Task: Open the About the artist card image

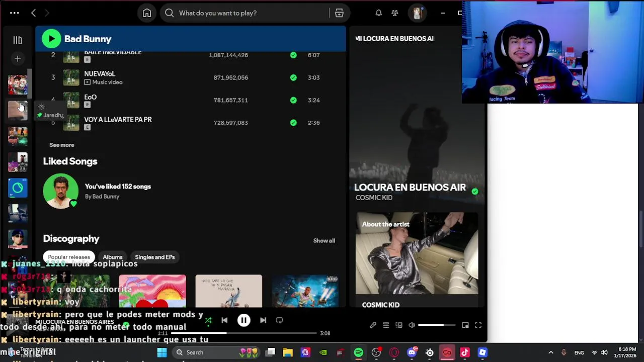Action: pos(417,253)
